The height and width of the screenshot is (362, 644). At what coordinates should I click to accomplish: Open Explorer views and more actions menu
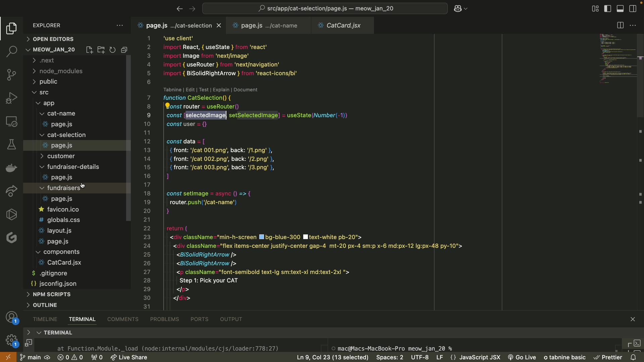(120, 26)
